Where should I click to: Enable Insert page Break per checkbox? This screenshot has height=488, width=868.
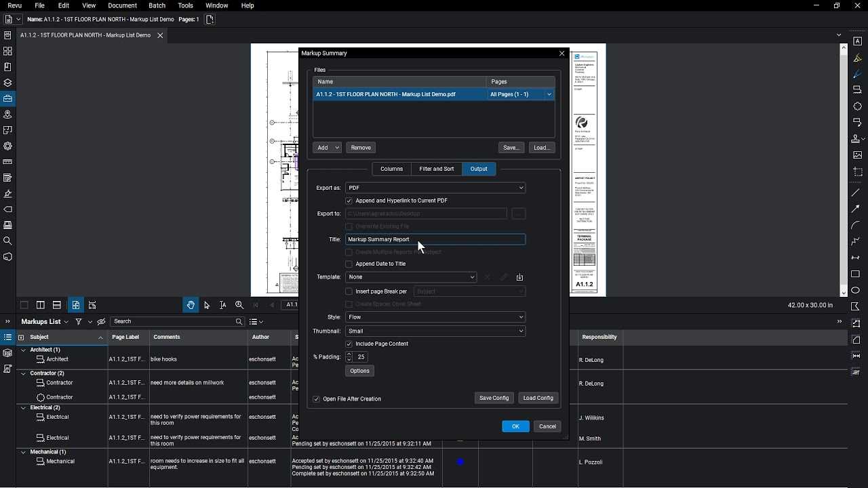pos(349,291)
